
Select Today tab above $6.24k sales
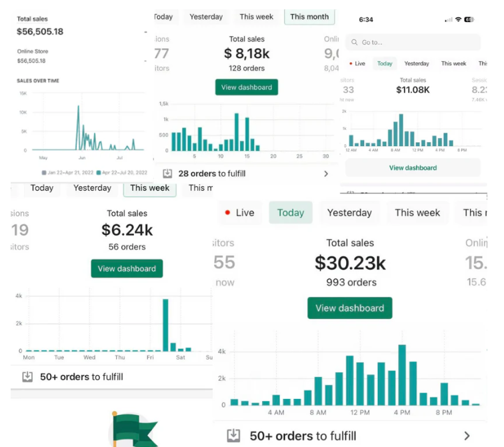[42, 187]
